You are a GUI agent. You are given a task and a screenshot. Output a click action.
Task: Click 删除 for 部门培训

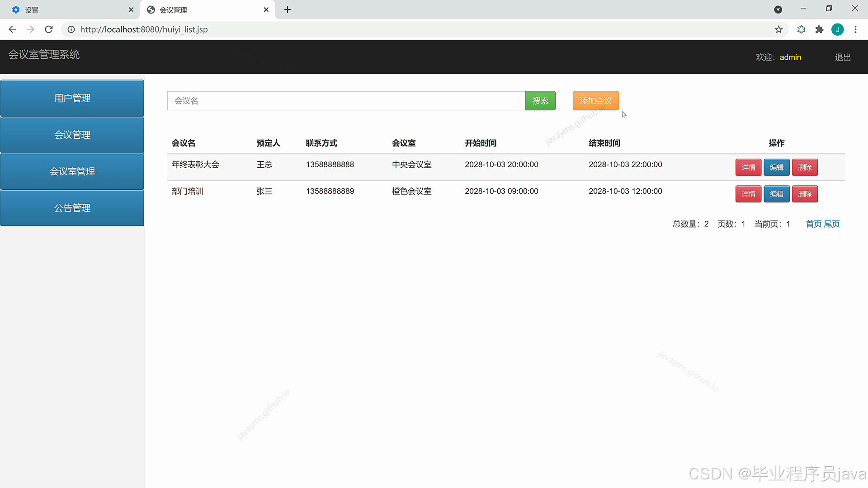[805, 194]
